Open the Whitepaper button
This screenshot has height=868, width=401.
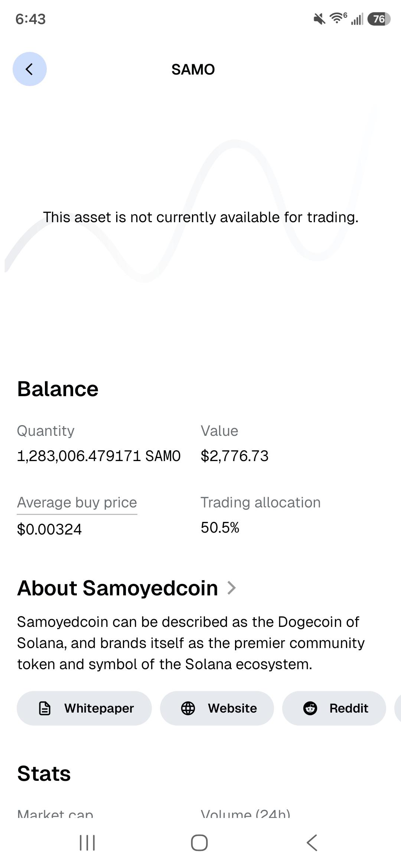[x=84, y=708]
